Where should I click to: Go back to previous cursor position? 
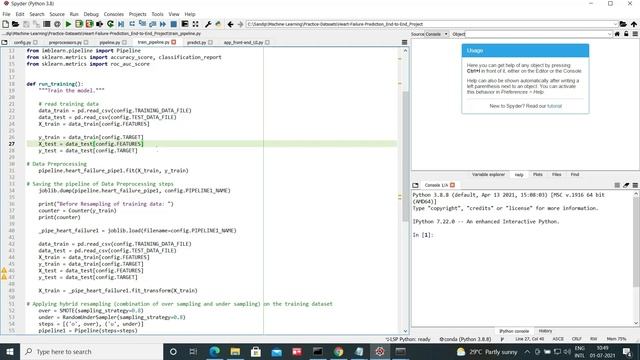coord(231,24)
